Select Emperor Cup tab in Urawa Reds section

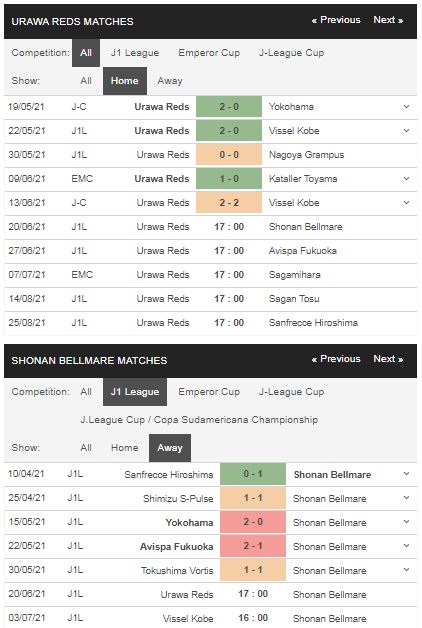click(x=209, y=53)
